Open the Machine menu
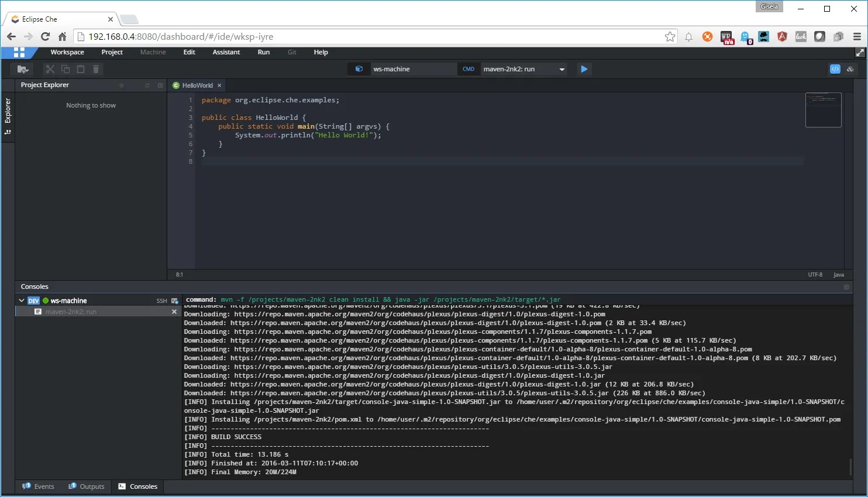Screen dimensions: 868x497 [x=153, y=52]
